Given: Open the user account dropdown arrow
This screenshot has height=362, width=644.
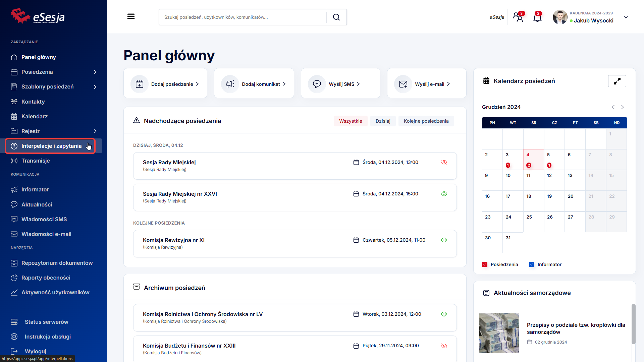Looking at the screenshot, I should click(626, 17).
